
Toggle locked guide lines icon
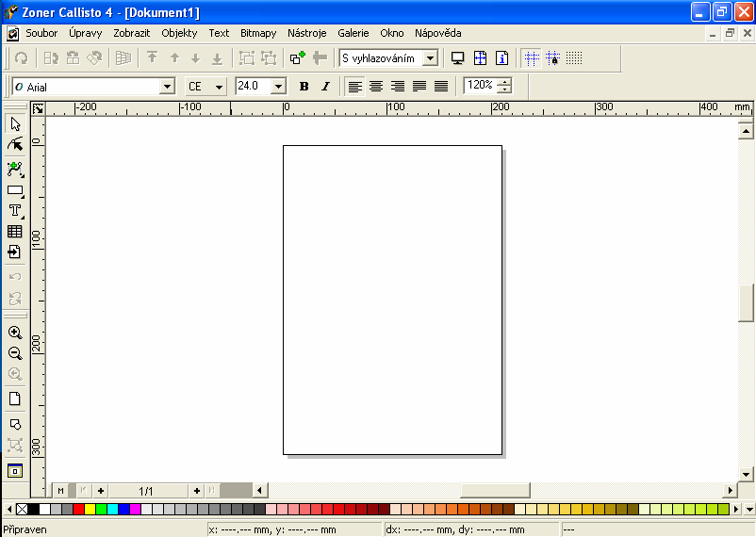[552, 58]
